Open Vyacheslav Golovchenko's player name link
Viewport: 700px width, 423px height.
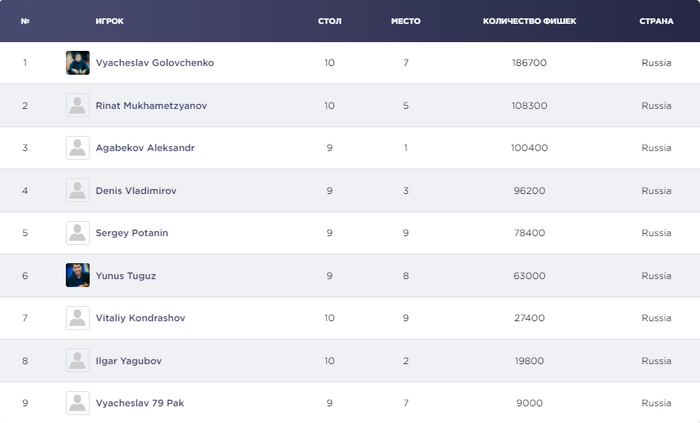(x=154, y=63)
